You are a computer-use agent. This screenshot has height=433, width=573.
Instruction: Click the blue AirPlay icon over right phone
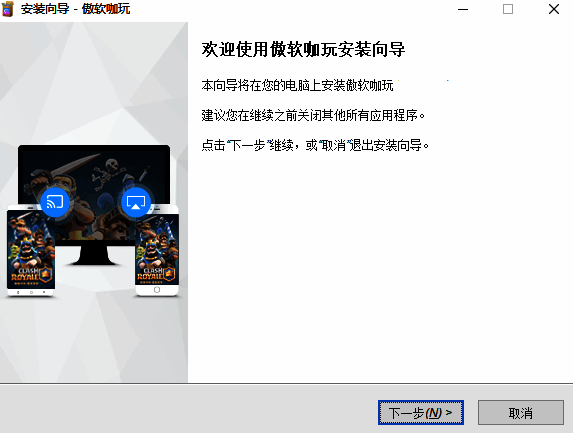coord(136,202)
